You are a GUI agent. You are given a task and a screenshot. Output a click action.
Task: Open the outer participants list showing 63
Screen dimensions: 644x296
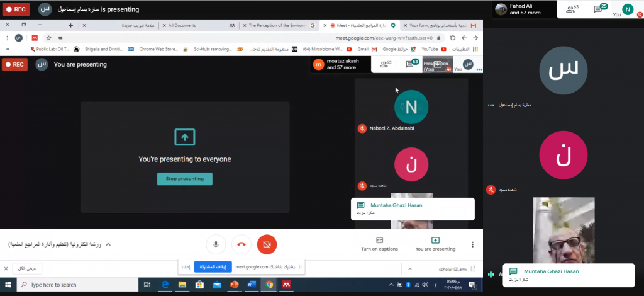click(571, 9)
